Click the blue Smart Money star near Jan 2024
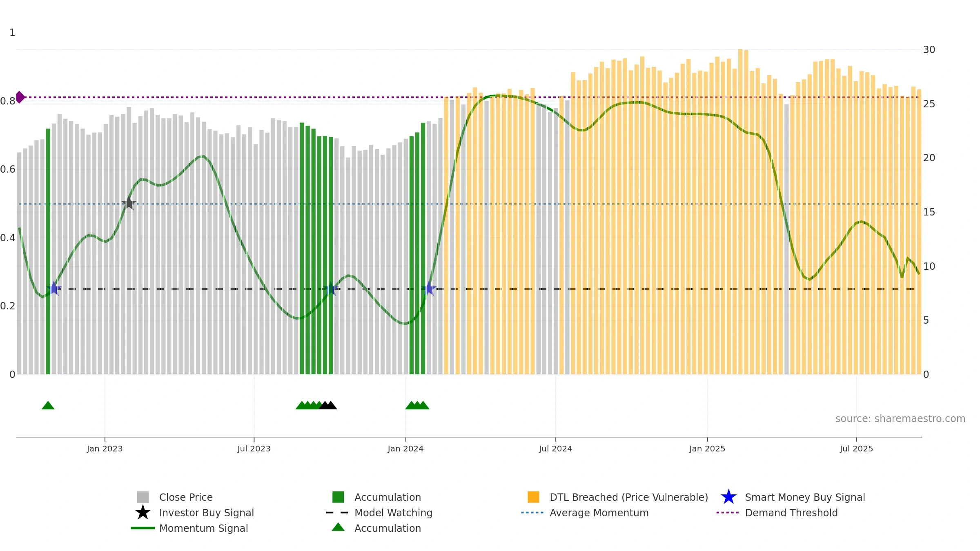The image size is (980, 551). [429, 289]
